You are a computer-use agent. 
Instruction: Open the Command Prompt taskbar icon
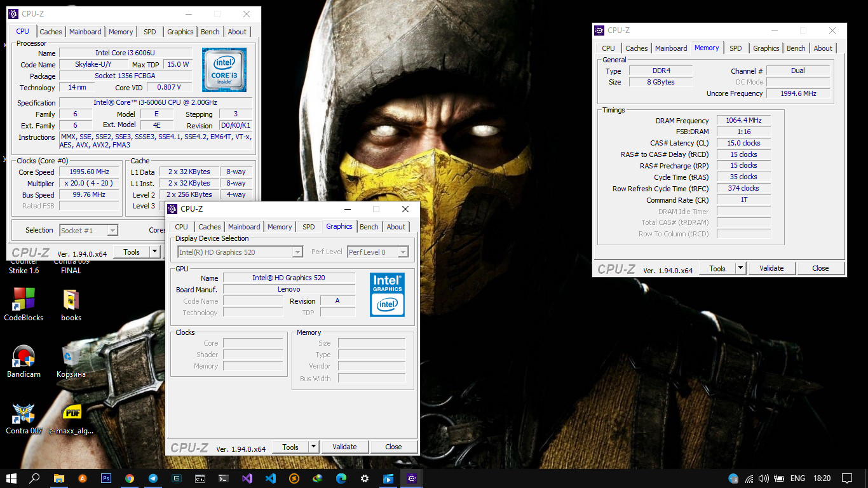click(200, 478)
